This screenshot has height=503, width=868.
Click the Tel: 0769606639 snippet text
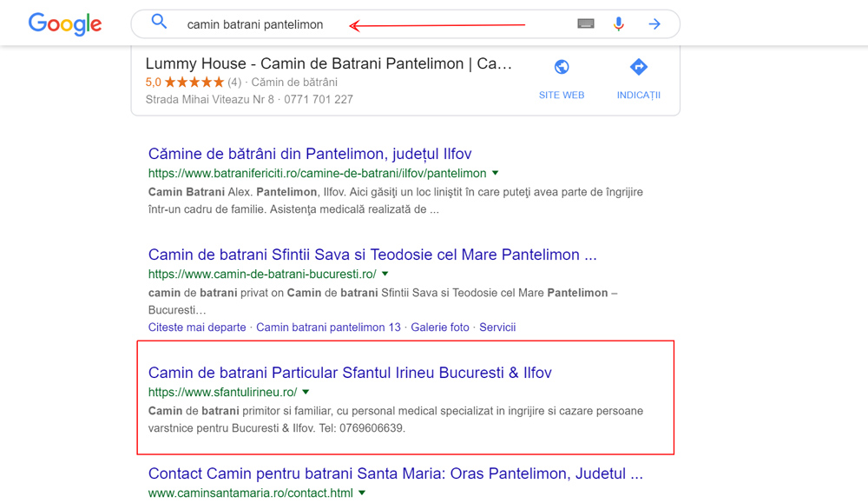pos(362,428)
